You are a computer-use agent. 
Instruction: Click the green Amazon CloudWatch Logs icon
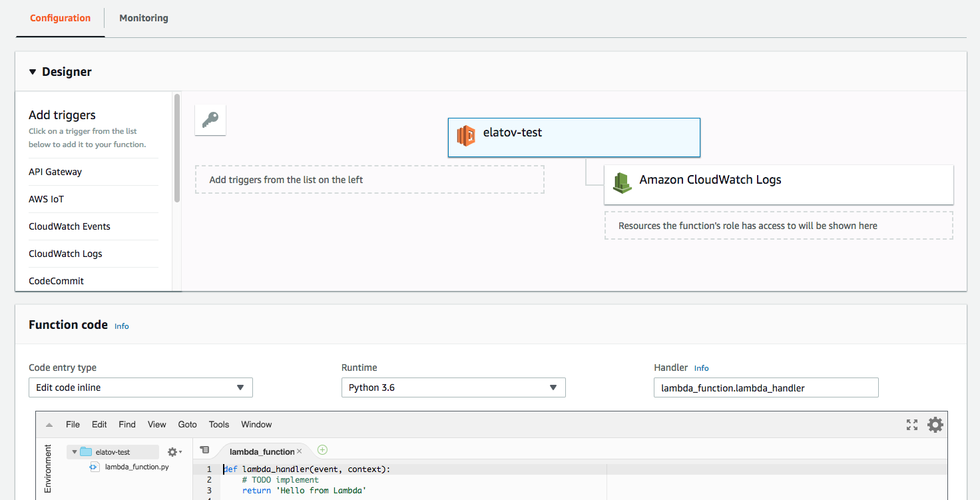click(622, 182)
